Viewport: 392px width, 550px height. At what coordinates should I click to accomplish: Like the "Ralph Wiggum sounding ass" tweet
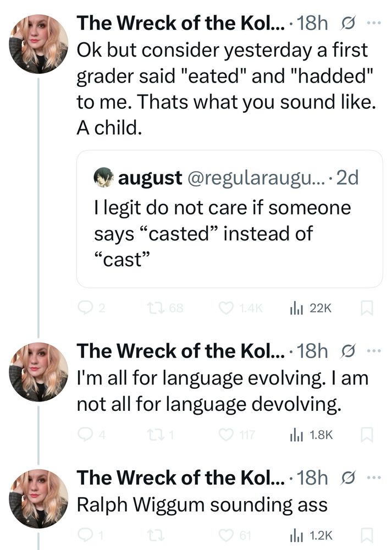(x=226, y=533)
